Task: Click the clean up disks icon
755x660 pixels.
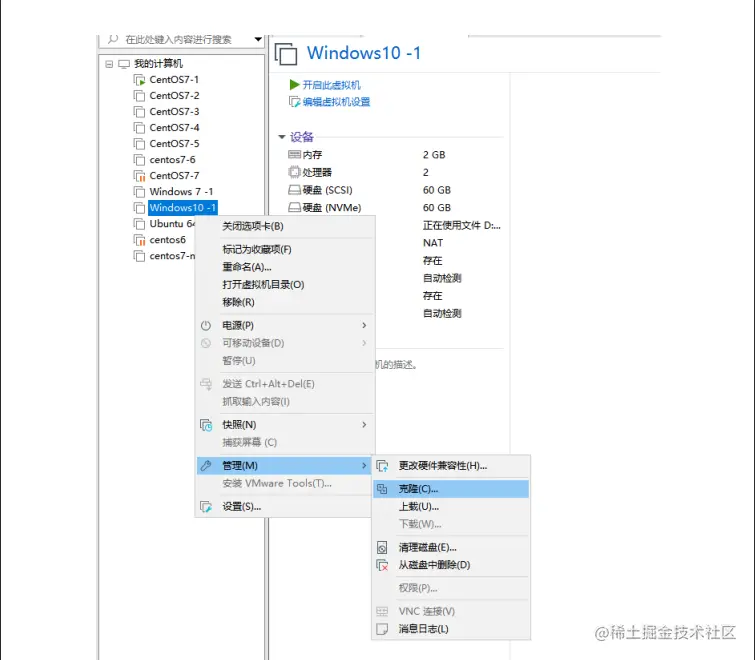Action: tap(382, 547)
